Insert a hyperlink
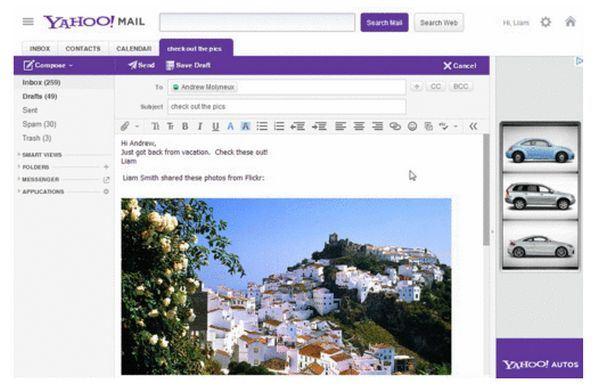The image size is (599, 392). (395, 126)
